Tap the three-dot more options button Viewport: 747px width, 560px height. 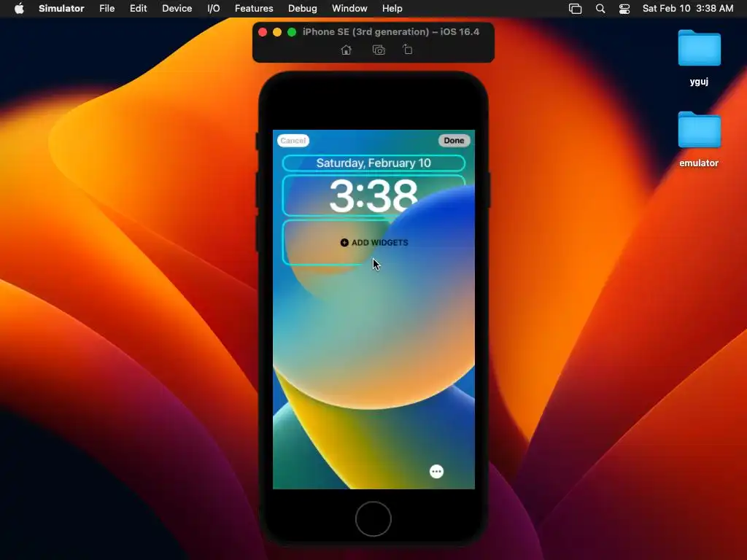[436, 472]
